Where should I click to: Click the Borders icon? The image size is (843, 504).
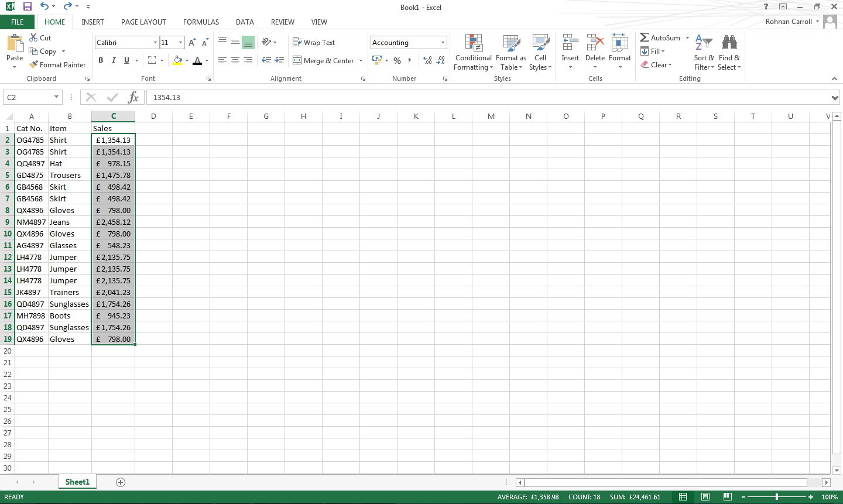(152, 60)
